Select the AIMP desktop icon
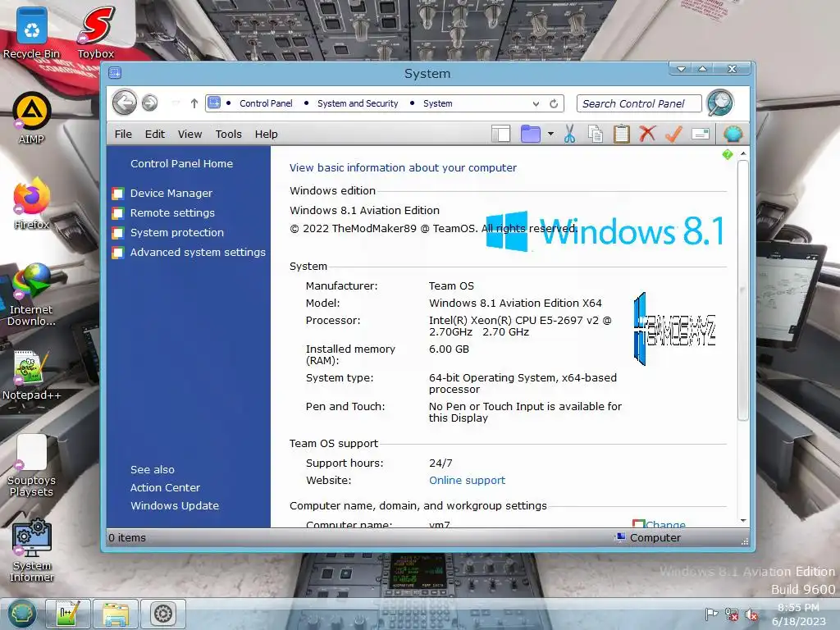 tap(31, 119)
